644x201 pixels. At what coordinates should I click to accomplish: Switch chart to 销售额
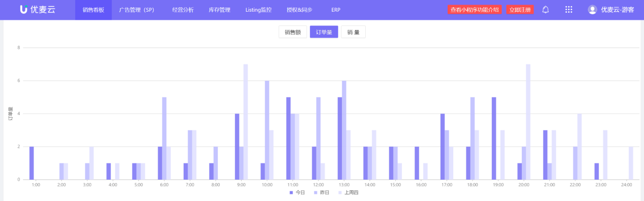pyautogui.click(x=292, y=32)
